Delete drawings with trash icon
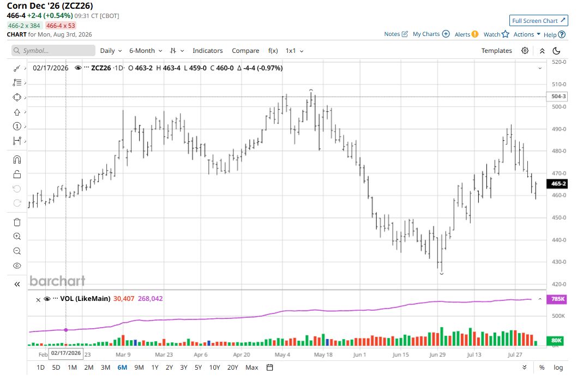 click(17, 222)
